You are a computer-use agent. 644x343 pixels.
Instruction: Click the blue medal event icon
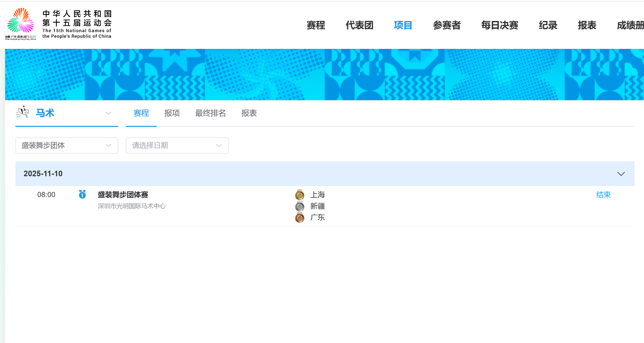(x=82, y=195)
